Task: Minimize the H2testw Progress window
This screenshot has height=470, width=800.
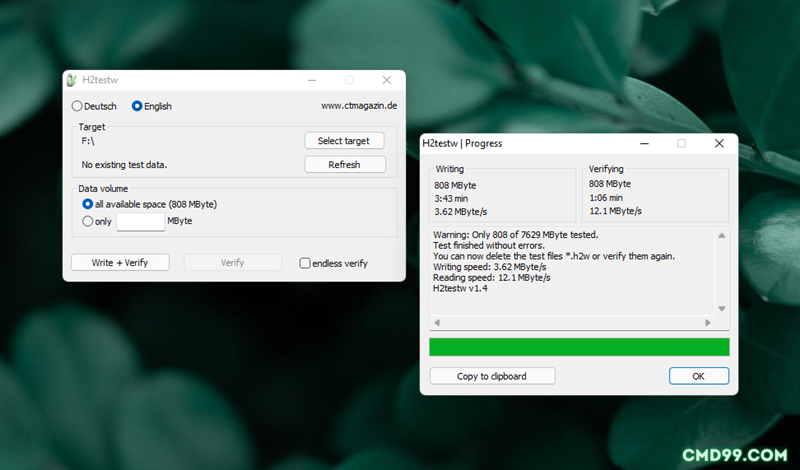Action: tap(644, 143)
